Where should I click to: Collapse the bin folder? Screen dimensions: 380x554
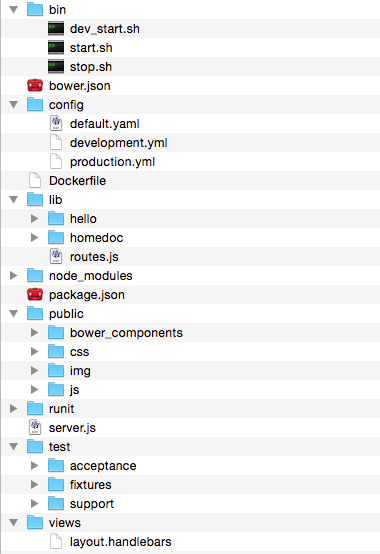pos(14,10)
